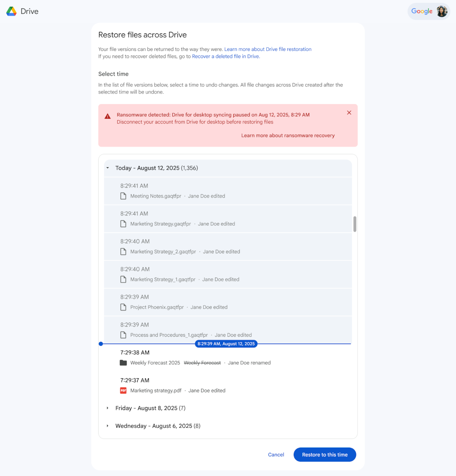This screenshot has width=456, height=476.
Task: Click the file icon beside Marketing Strategy_2.gaqtfpr
Action: pyautogui.click(x=123, y=251)
